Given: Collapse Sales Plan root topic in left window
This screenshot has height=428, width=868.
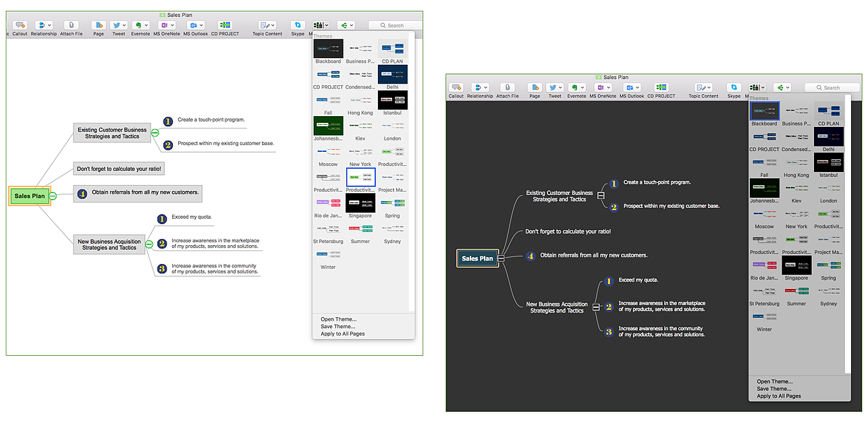Looking at the screenshot, I should (x=53, y=196).
